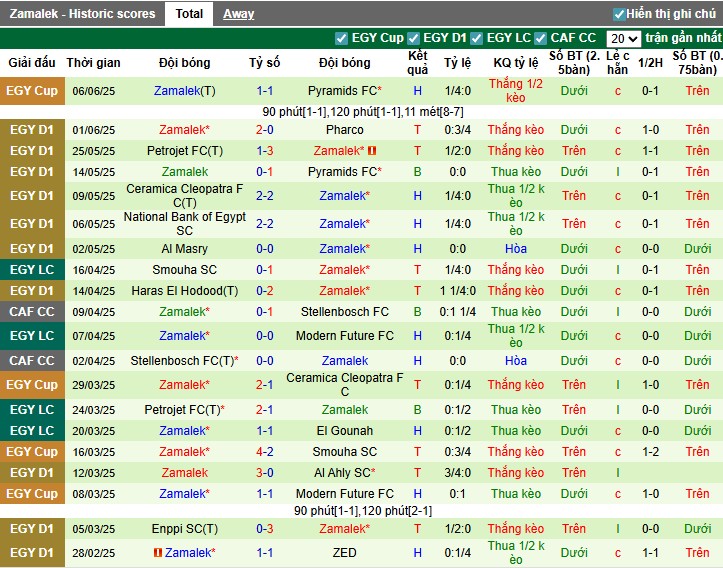Open Pyramids FC link in the 06/06/25 row

click(344, 91)
